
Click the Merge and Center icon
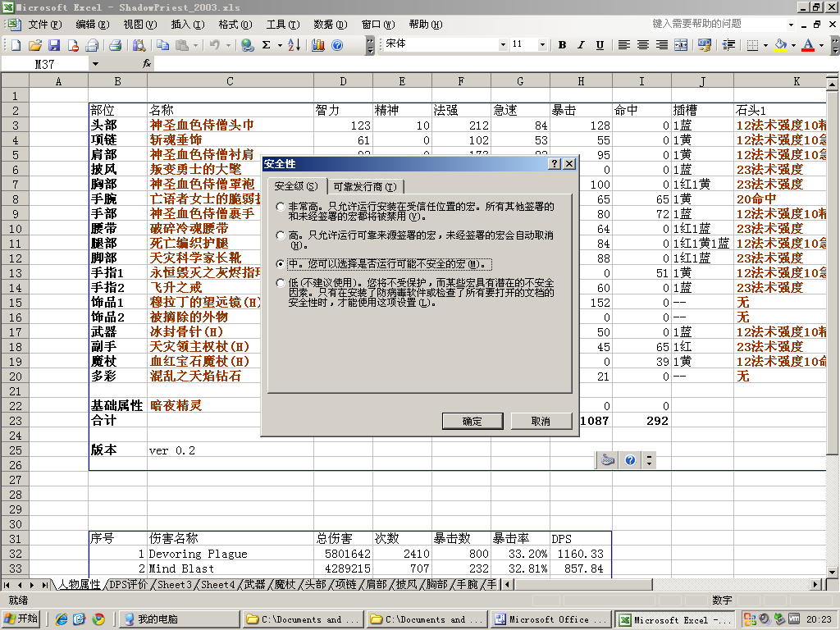[682, 46]
